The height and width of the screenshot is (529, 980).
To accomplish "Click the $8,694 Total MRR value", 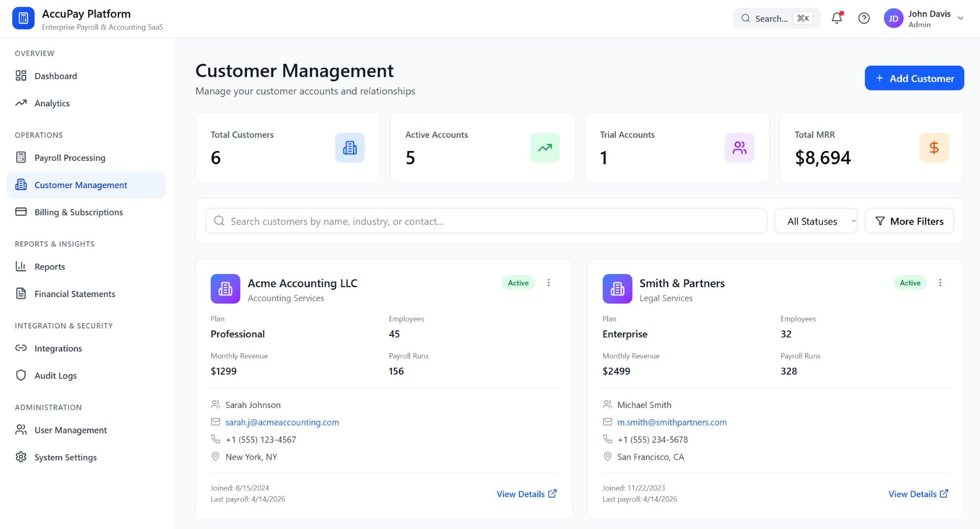I will coord(823,158).
